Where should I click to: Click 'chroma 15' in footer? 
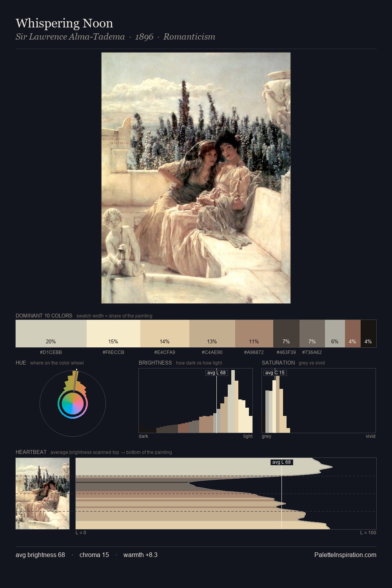tap(94, 555)
